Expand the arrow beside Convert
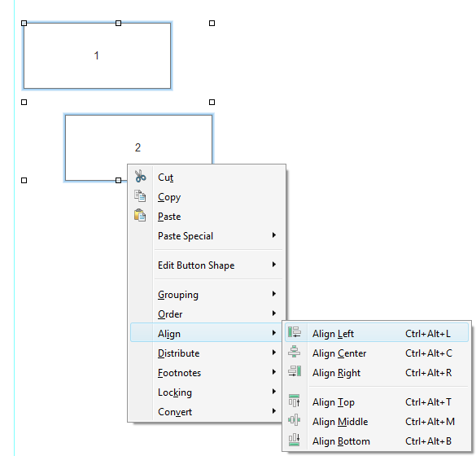Image resolution: width=476 pixels, height=456 pixels. pos(274,410)
